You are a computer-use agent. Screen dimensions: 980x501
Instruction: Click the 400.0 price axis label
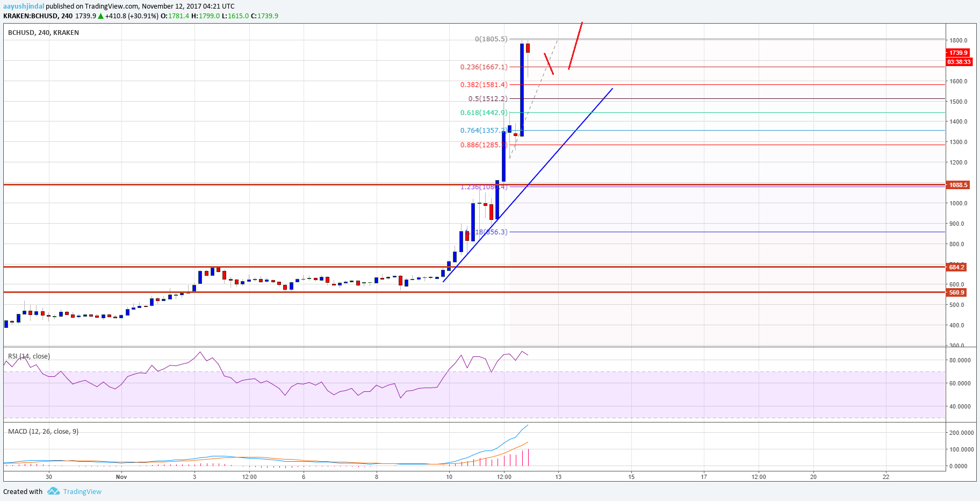(957, 325)
